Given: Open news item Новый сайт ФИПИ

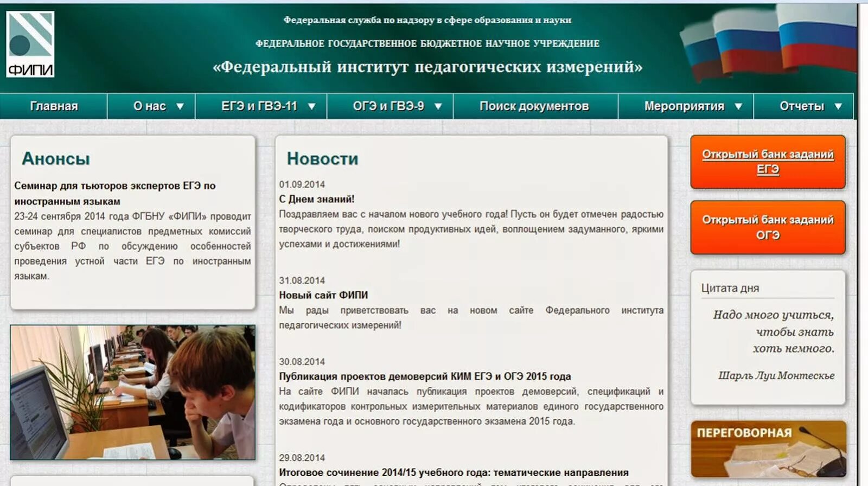Looking at the screenshot, I should [323, 295].
